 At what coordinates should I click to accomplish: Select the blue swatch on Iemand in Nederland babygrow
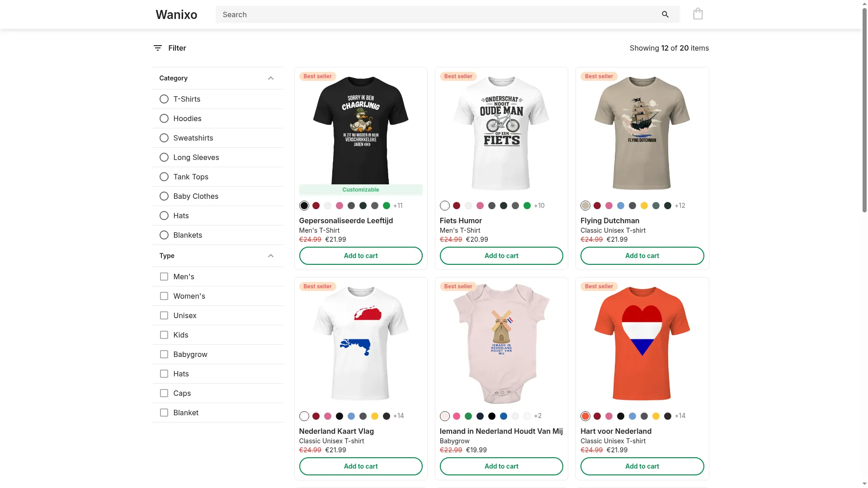[x=504, y=416]
